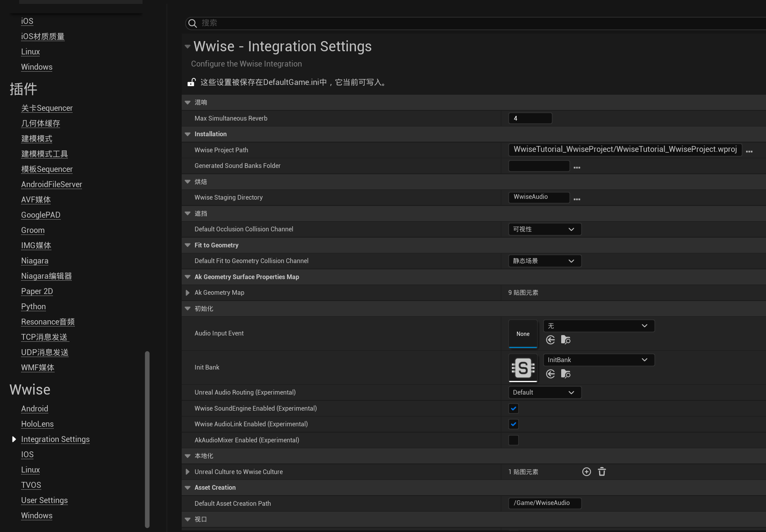Add element to Unreal Culture to Wwise Culture

pyautogui.click(x=586, y=472)
